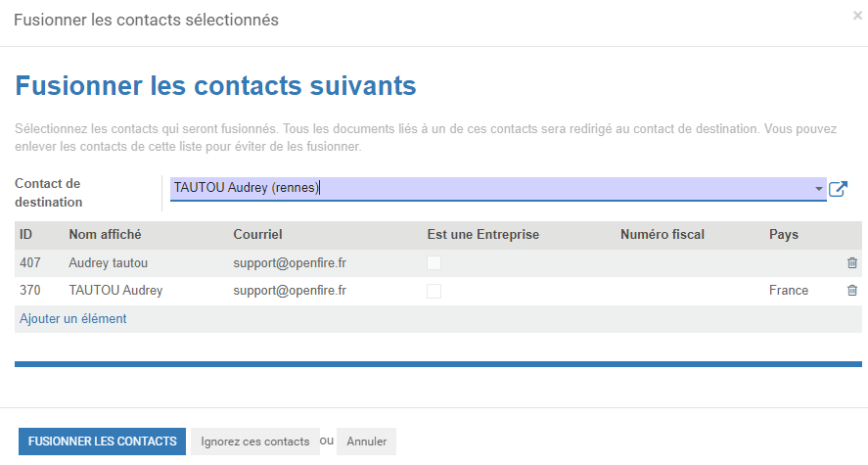Viewport: 868px width, 465px height.
Task: Select the Audrey tautou row name cell
Action: tap(108, 263)
